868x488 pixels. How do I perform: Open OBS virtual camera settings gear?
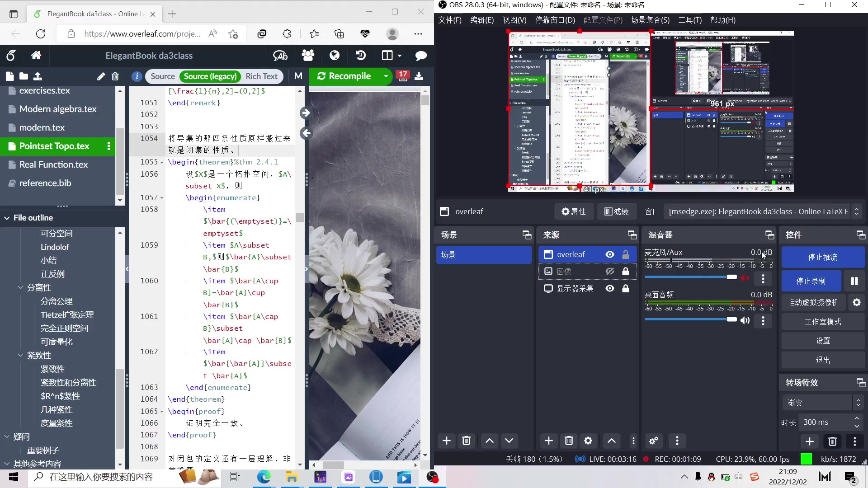(x=856, y=302)
